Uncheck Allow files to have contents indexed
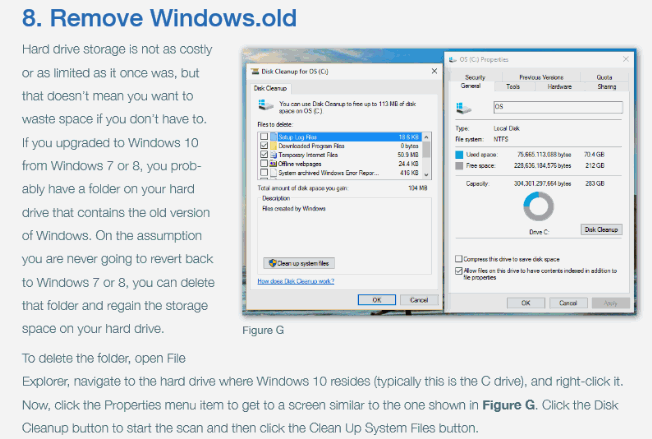 click(459, 270)
